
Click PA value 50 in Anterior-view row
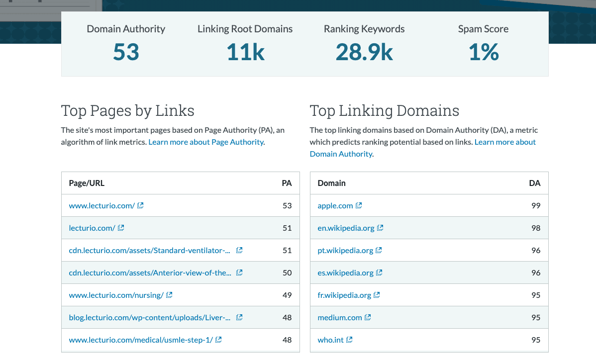287,273
